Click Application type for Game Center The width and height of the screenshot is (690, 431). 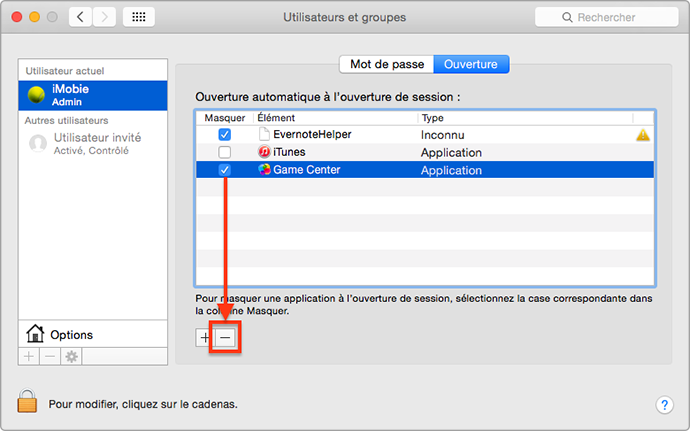[451, 170]
